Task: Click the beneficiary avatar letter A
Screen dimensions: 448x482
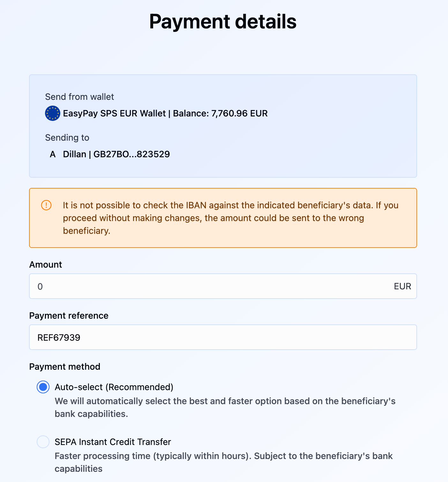Action: pos(53,154)
